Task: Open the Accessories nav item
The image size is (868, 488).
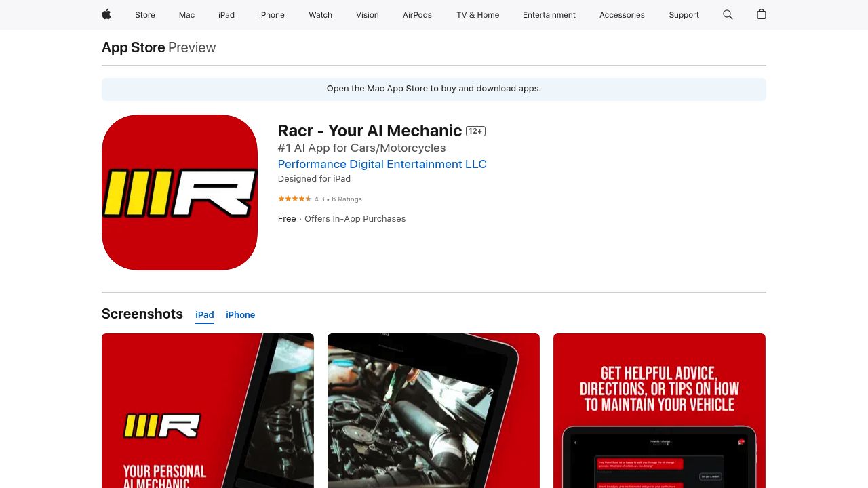Action: pyautogui.click(x=622, y=15)
